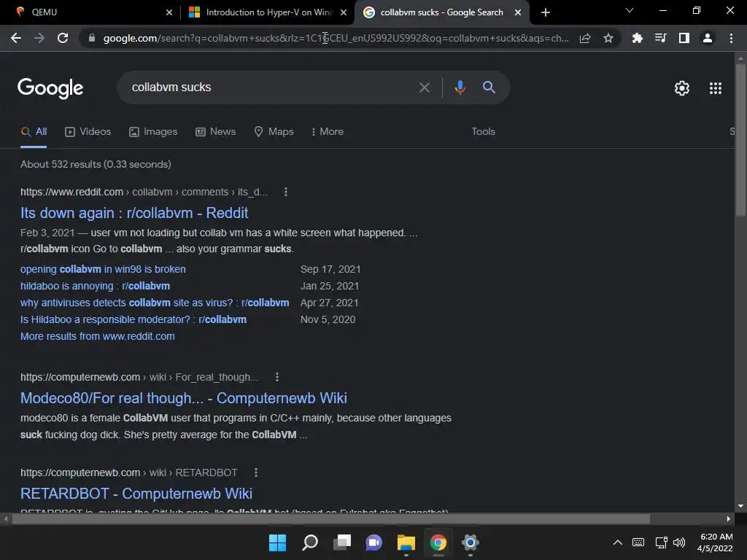Switch to the Images results tab
This screenshot has height=560, width=747.
click(x=153, y=132)
